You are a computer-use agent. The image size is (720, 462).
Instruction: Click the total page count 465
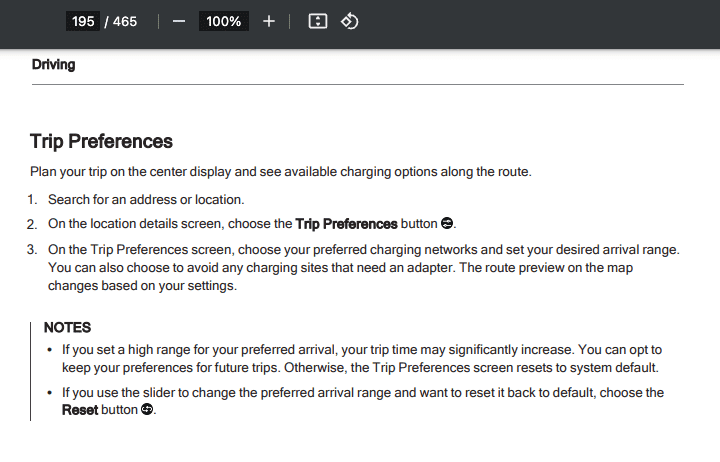(x=125, y=22)
